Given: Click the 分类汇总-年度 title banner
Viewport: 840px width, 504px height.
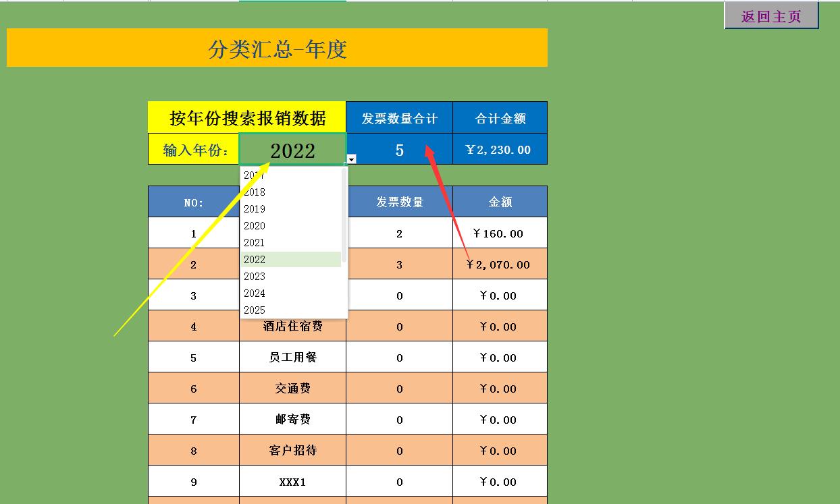Looking at the screenshot, I should [x=276, y=48].
